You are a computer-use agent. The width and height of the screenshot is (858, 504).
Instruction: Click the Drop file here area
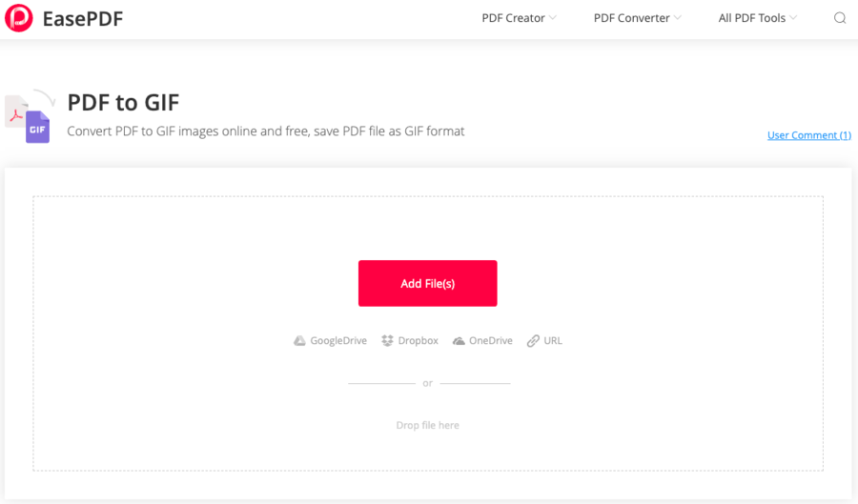pyautogui.click(x=427, y=425)
